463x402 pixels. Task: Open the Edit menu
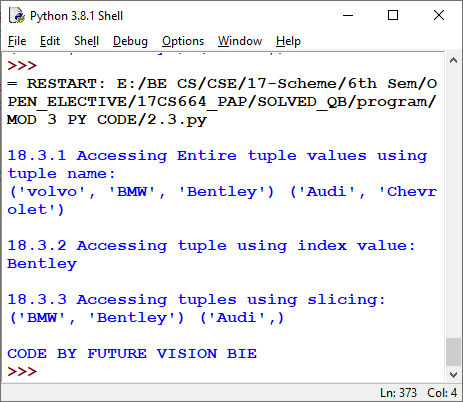point(50,41)
